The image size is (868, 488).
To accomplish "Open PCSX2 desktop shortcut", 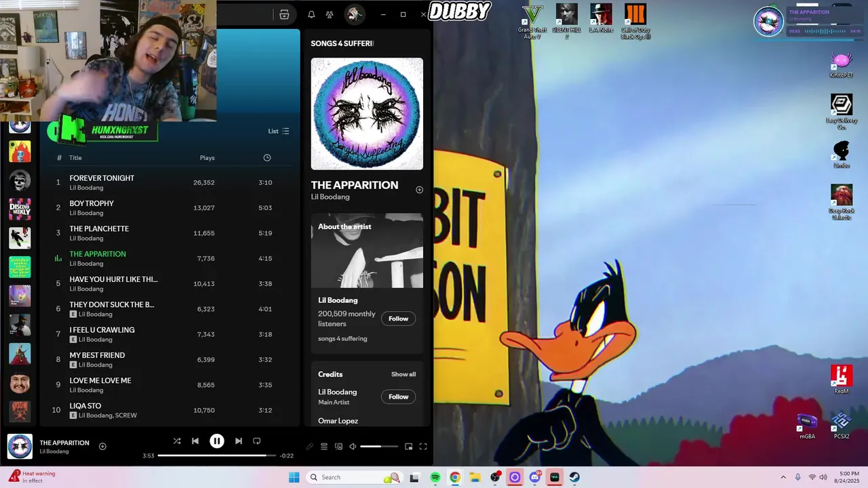I will [842, 426].
